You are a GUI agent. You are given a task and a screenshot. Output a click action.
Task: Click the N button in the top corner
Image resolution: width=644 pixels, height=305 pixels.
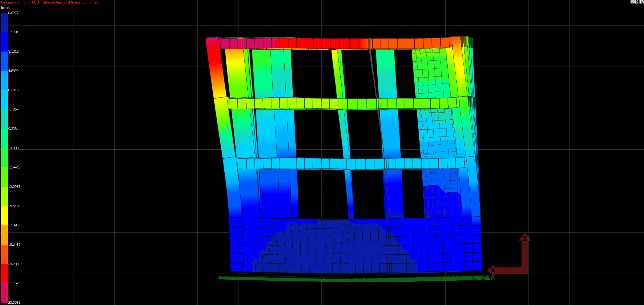[x=637, y=2]
